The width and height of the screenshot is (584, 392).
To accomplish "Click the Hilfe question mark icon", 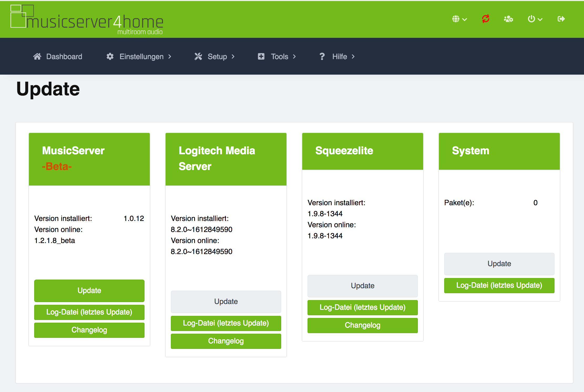I will [x=322, y=56].
